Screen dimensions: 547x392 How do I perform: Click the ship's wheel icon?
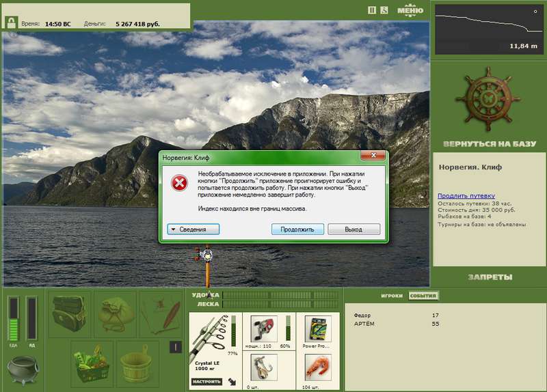point(488,99)
